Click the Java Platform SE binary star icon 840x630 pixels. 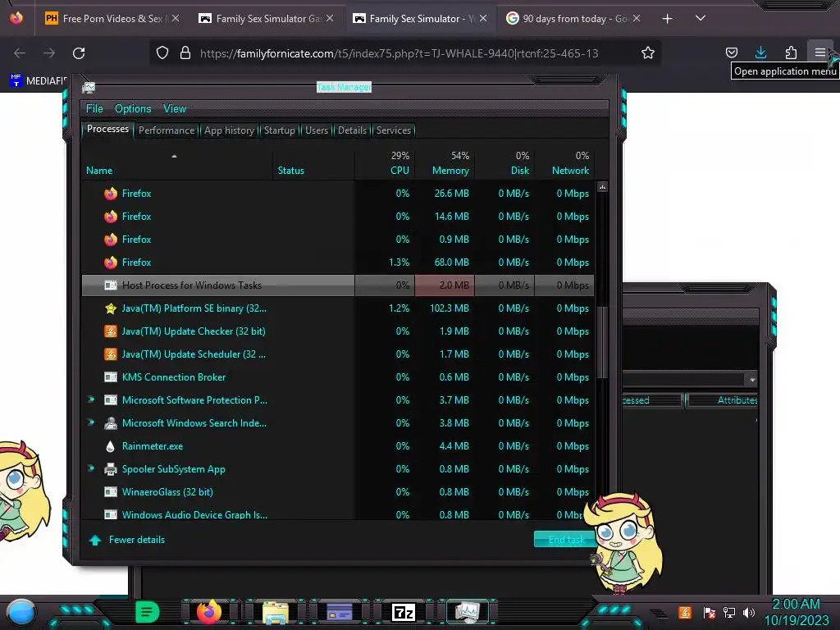[111, 308]
